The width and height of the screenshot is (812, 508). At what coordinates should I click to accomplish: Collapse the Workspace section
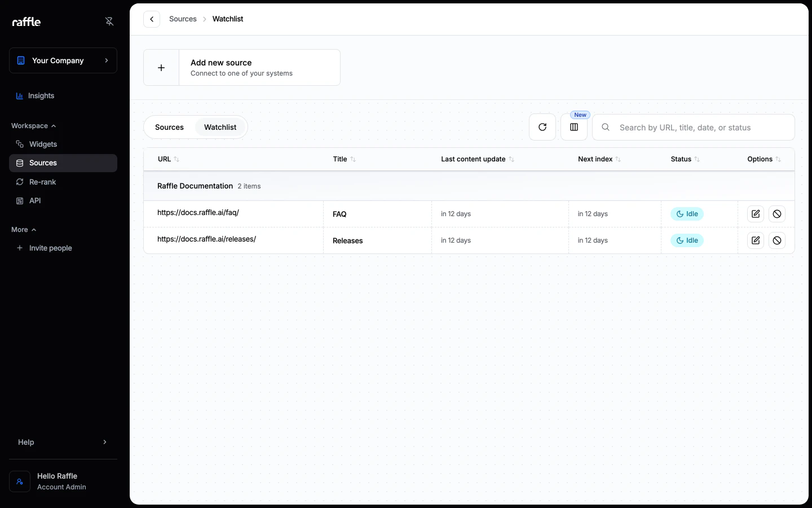(x=34, y=126)
